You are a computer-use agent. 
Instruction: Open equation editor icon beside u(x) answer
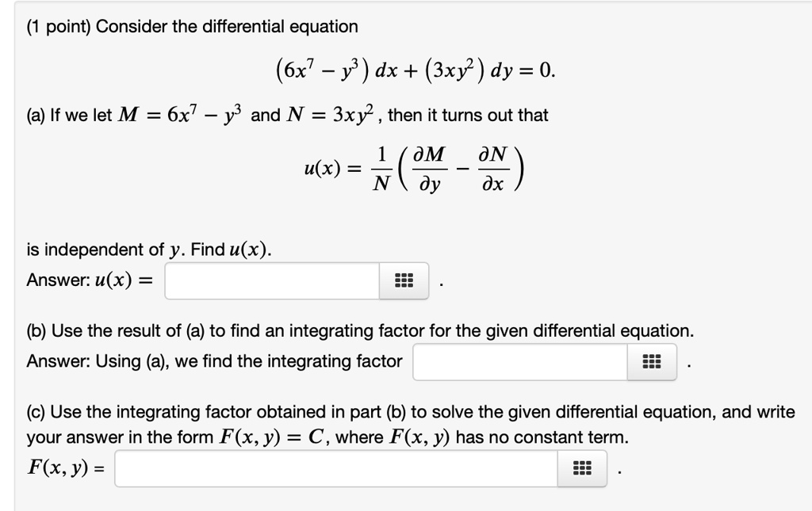pos(404,281)
